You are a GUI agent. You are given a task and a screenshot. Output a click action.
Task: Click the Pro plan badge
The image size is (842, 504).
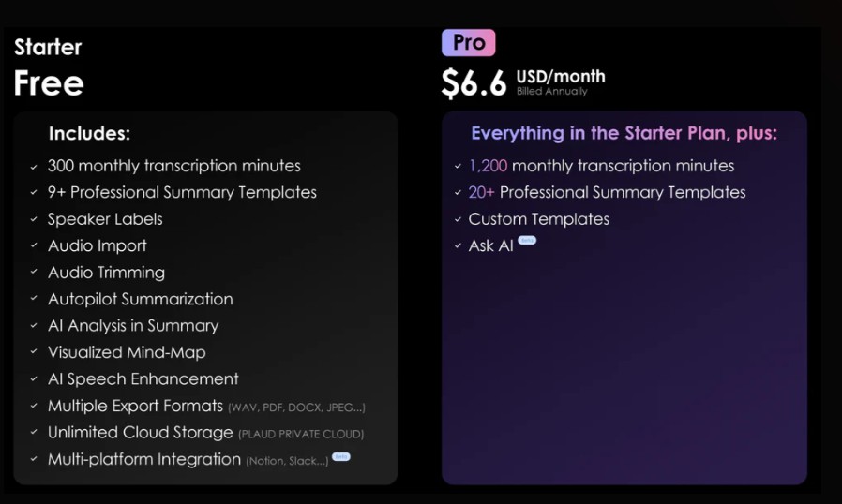pyautogui.click(x=468, y=43)
